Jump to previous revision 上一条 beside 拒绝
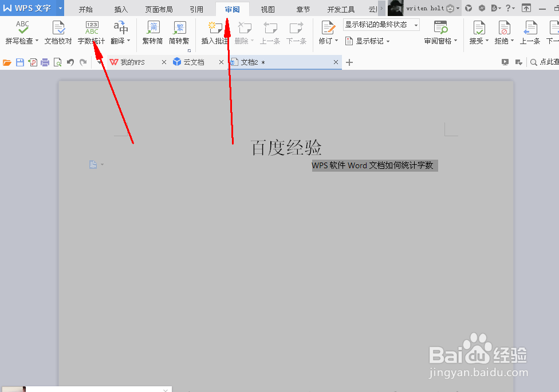Image resolution: width=559 pixels, height=392 pixels. point(530,33)
